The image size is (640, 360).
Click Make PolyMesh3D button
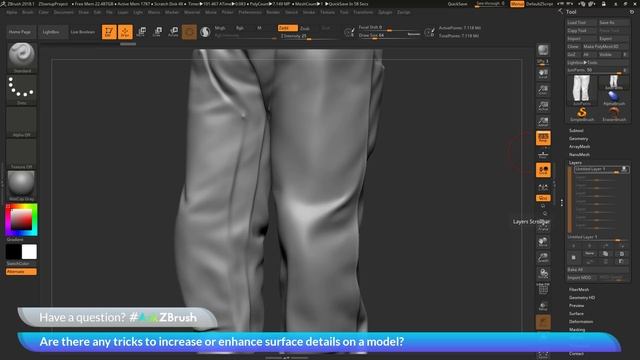(605, 47)
